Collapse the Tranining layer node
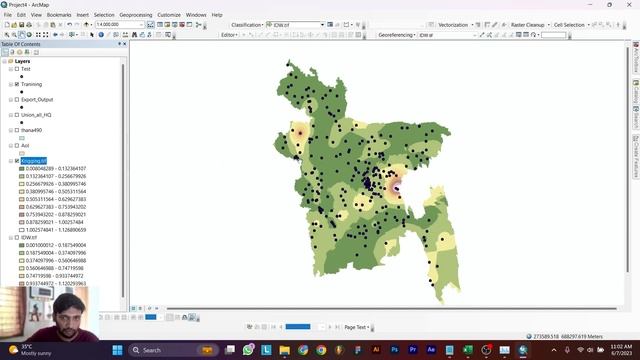 tap(11, 84)
